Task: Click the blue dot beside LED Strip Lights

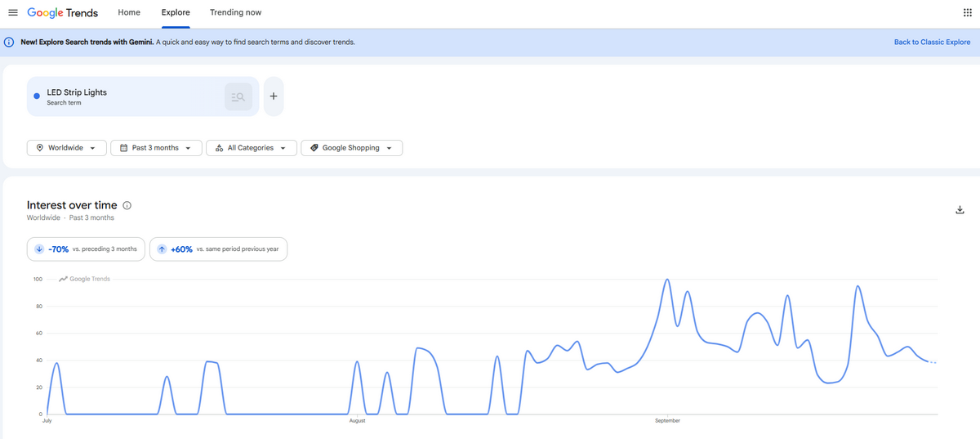Action: click(37, 96)
